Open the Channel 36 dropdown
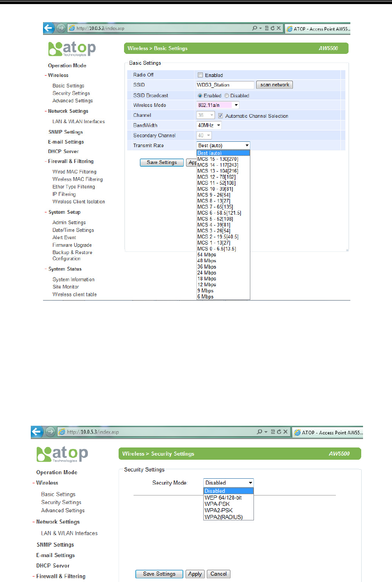This screenshot has height=582, width=392. pos(206,116)
